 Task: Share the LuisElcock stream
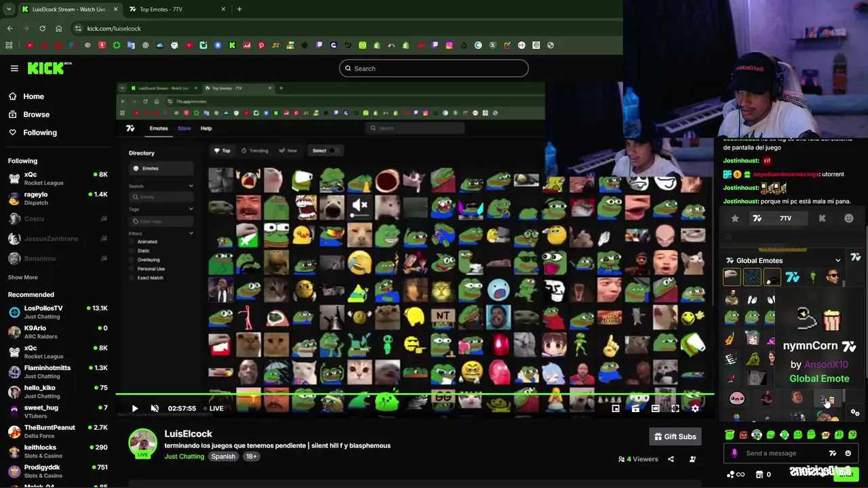pos(671,459)
